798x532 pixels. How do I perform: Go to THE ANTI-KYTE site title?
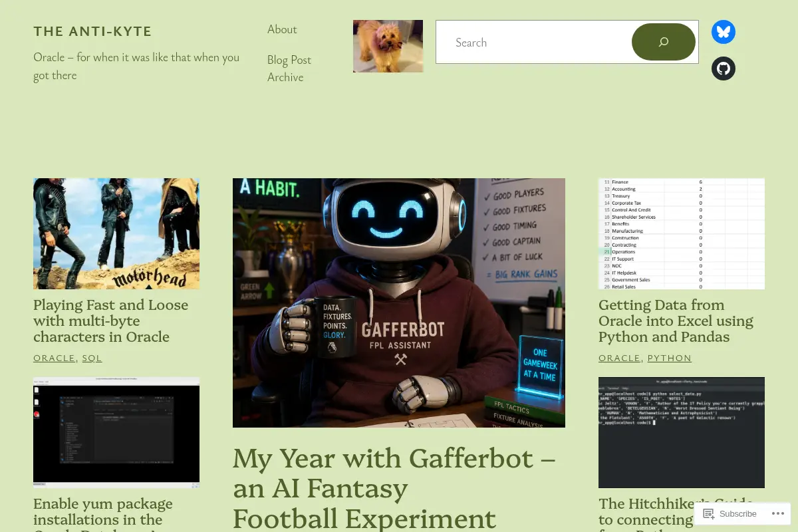point(92,31)
